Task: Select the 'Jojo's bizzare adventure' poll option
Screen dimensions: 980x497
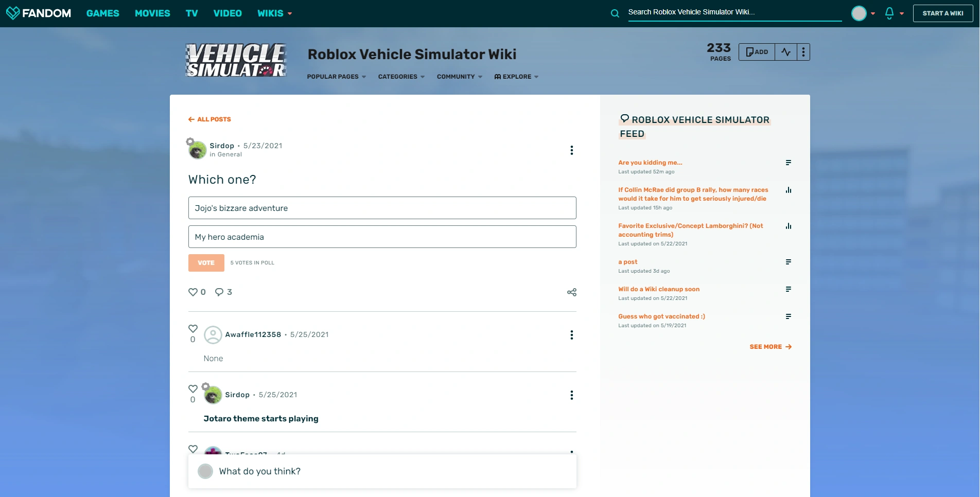Action: point(382,208)
